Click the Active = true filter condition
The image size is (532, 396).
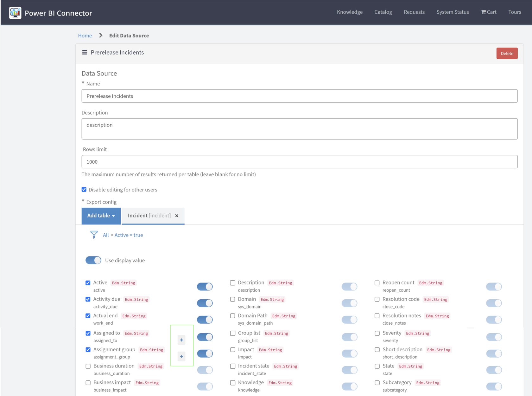coord(129,235)
